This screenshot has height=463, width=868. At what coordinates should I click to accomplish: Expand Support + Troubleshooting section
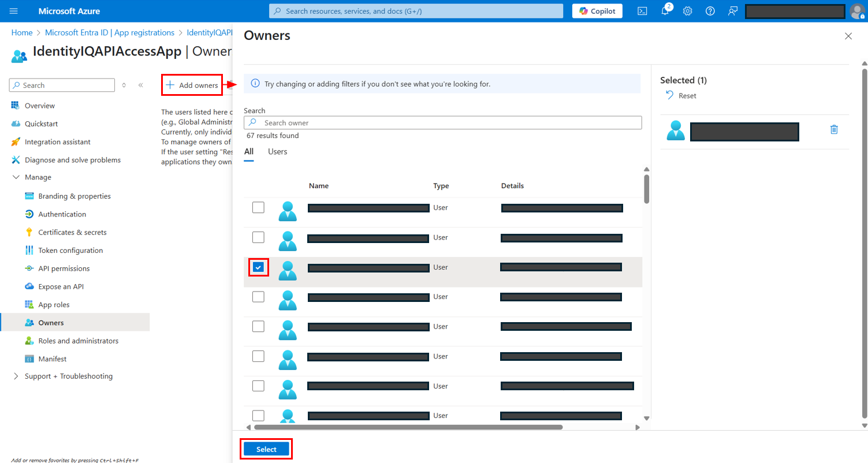pyautogui.click(x=16, y=376)
